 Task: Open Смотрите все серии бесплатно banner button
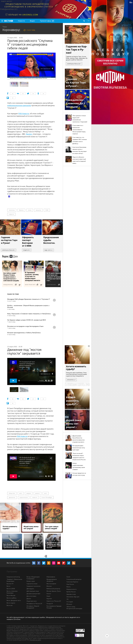pyautogui.click(x=110, y=62)
